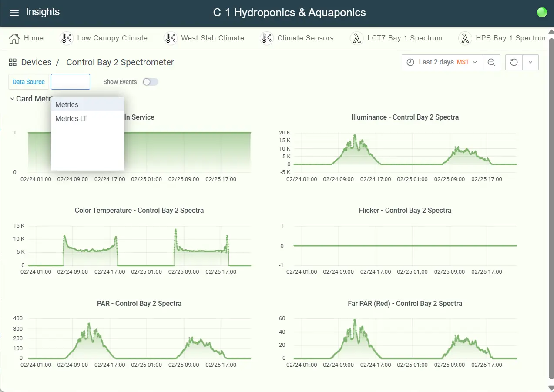The image size is (554, 392).
Task: Click the Devices breadcrumb link
Action: coord(36,62)
